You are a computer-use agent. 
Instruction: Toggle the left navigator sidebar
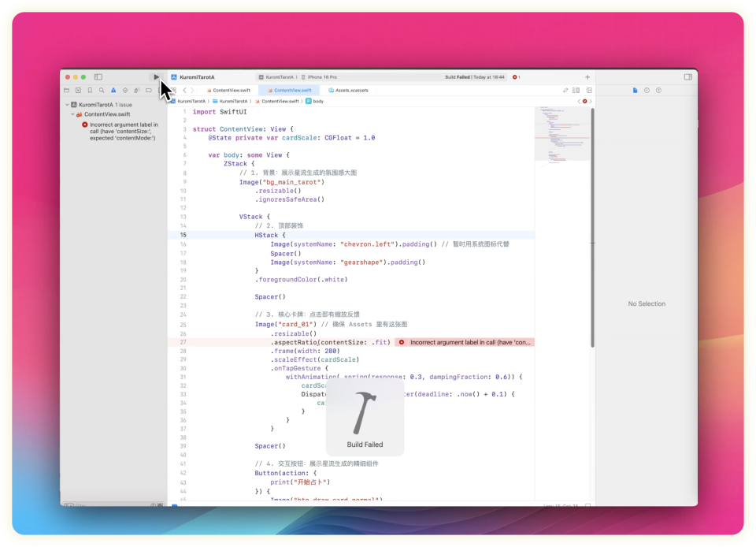(98, 77)
